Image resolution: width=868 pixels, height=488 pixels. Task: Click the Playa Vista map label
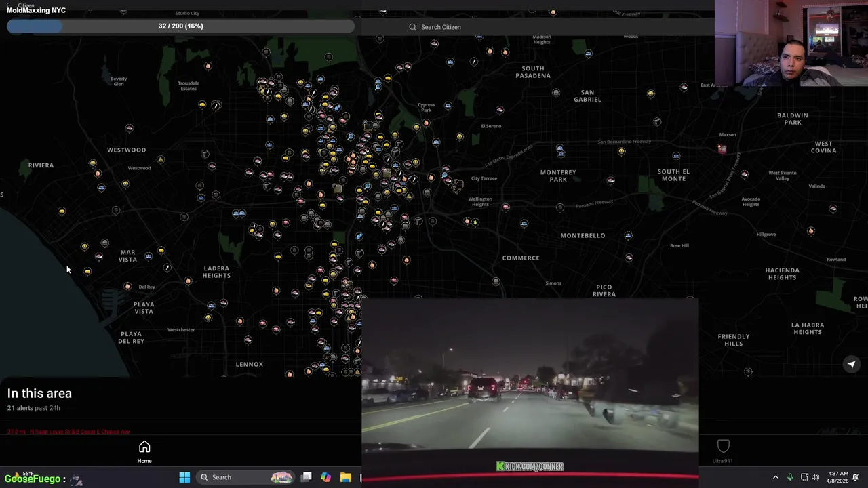pyautogui.click(x=144, y=308)
